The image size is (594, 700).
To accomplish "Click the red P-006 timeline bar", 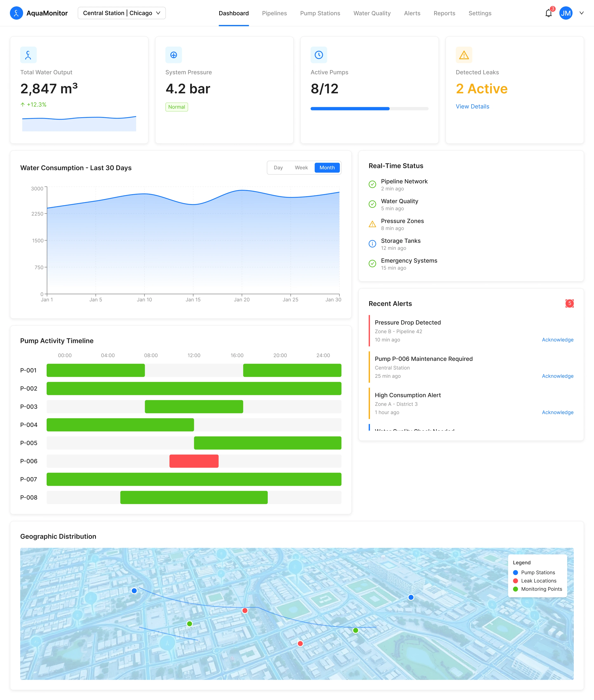I will (x=194, y=461).
